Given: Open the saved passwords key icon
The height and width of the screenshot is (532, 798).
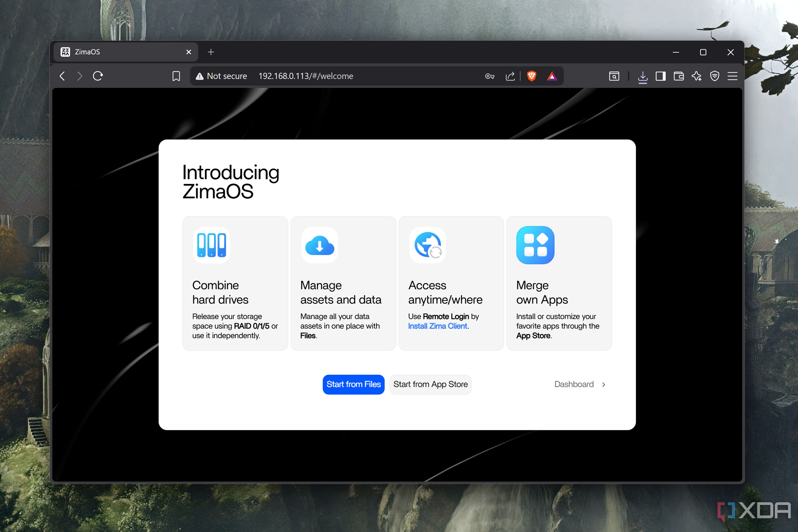Looking at the screenshot, I should pos(490,76).
